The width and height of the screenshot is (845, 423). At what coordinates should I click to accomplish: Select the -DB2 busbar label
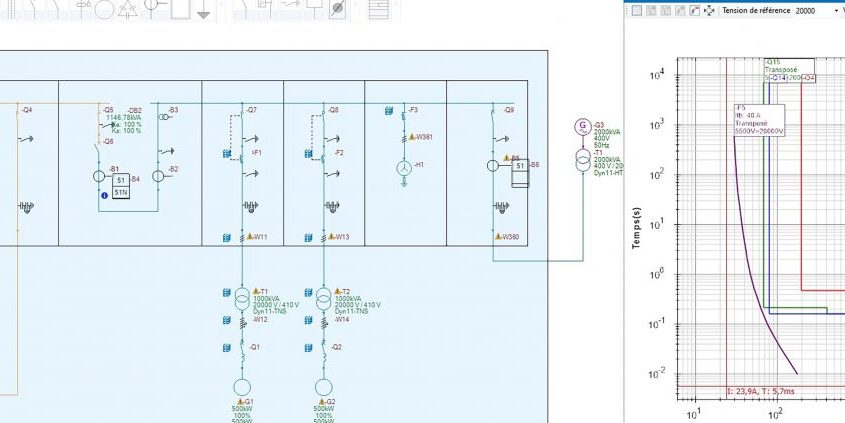pos(134,110)
